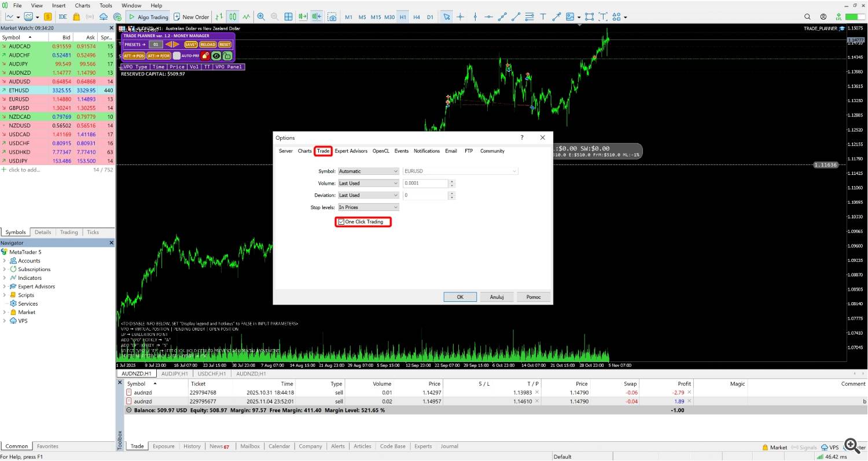Toggle the AUTO-PRF checkbox in Trade Planner
The width and height of the screenshot is (868, 461).
pos(176,56)
